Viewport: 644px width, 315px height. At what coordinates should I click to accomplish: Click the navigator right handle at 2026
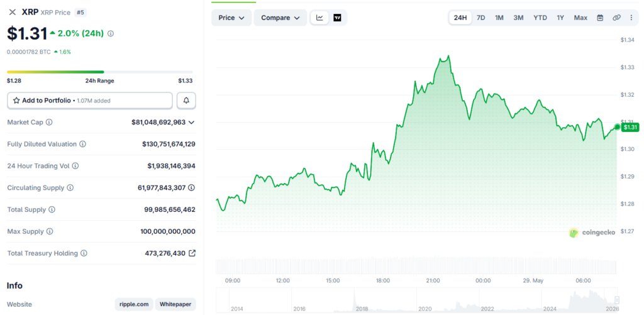[x=616, y=299]
